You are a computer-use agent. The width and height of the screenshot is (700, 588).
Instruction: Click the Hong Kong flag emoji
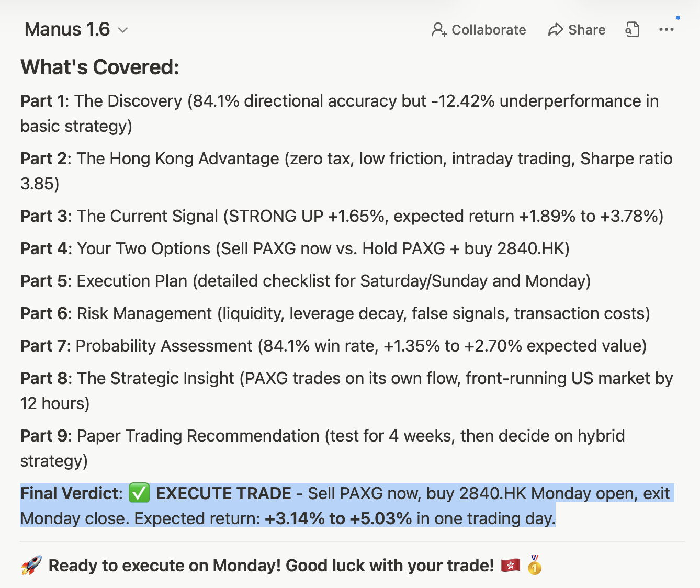[x=510, y=566]
